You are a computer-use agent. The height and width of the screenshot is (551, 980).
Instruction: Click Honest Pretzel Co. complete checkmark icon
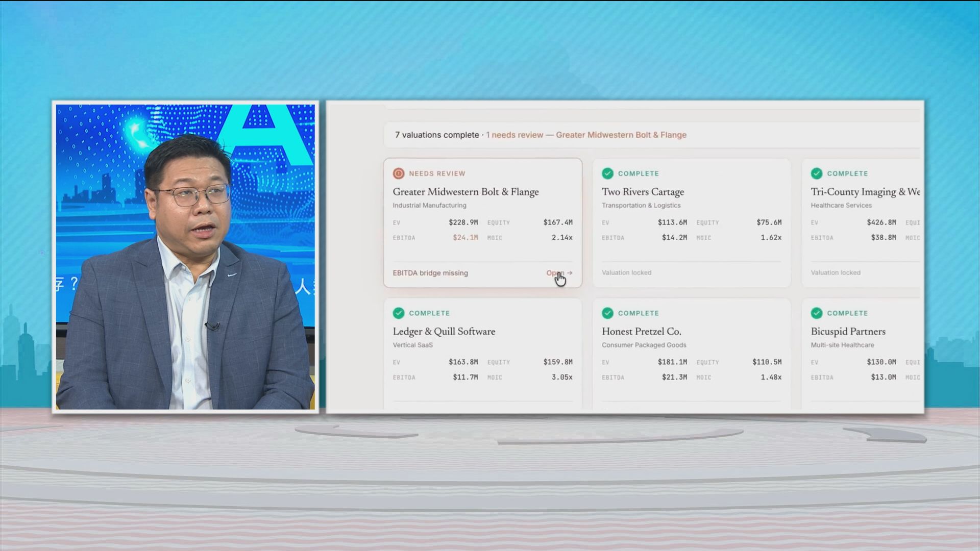(x=607, y=313)
